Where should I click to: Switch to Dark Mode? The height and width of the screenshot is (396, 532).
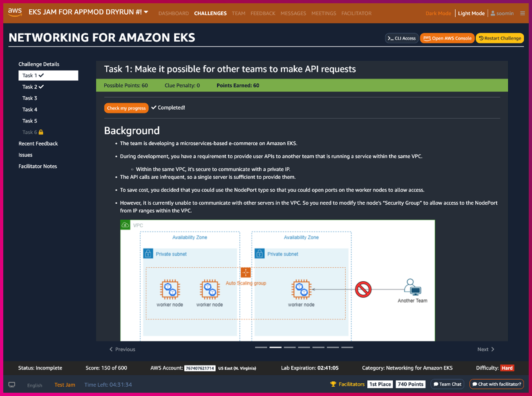[x=438, y=13]
